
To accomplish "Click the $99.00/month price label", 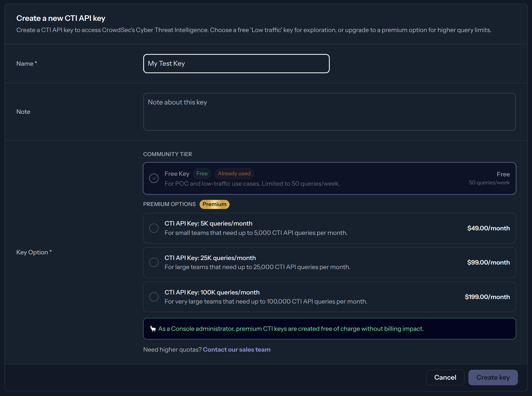I will [x=488, y=262].
